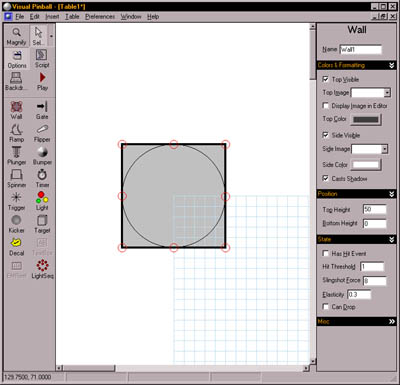This screenshot has width=400, height=385.
Task: Pick the Bumper tool
Action: (42, 156)
